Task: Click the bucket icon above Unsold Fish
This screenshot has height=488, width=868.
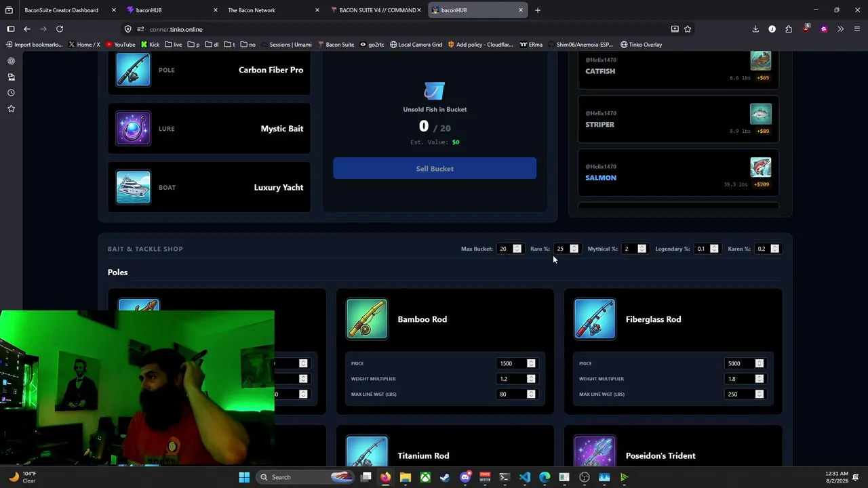Action: 434,91
